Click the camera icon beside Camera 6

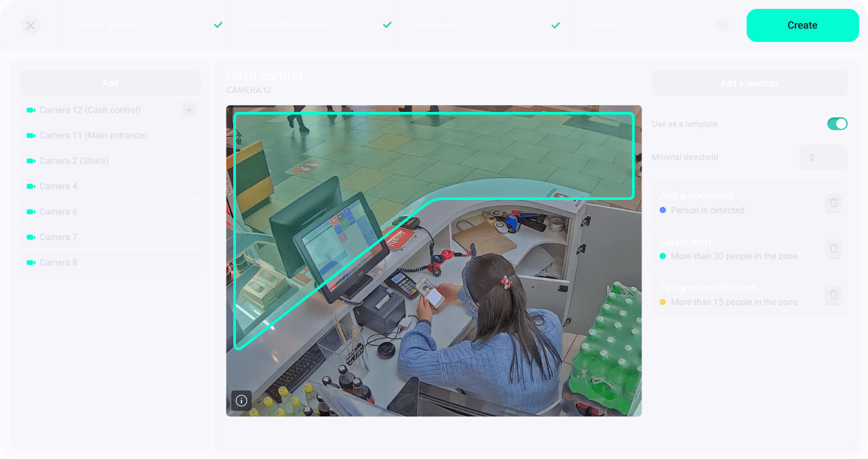[x=31, y=212]
